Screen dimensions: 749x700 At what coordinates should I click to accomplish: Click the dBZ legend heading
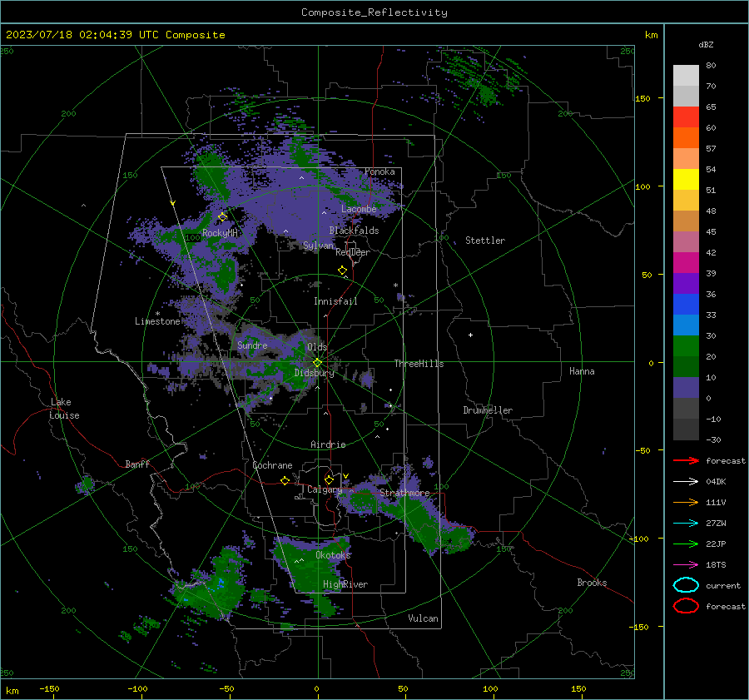pos(706,44)
